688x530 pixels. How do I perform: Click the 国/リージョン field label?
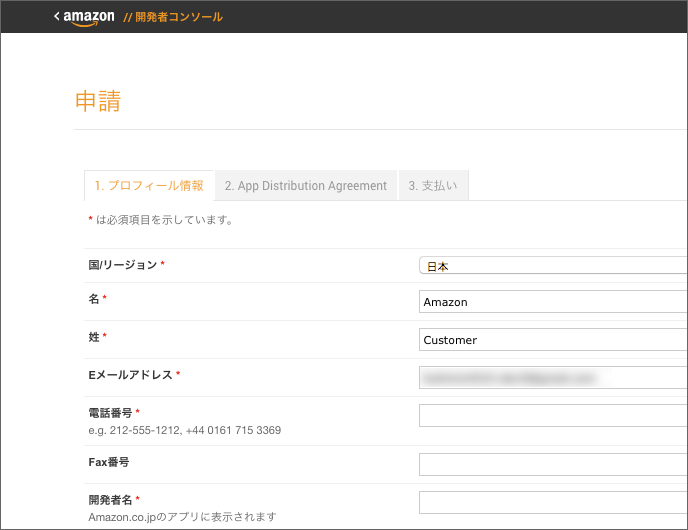[123, 265]
